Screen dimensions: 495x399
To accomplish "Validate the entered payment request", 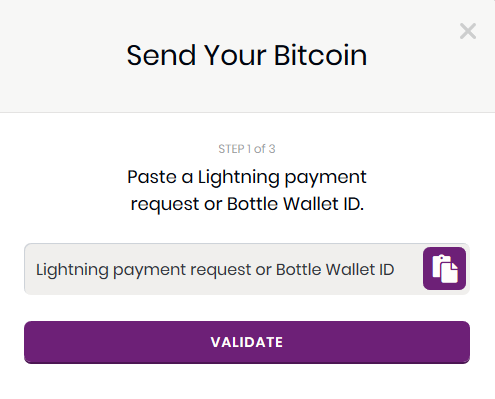I will (x=247, y=342).
